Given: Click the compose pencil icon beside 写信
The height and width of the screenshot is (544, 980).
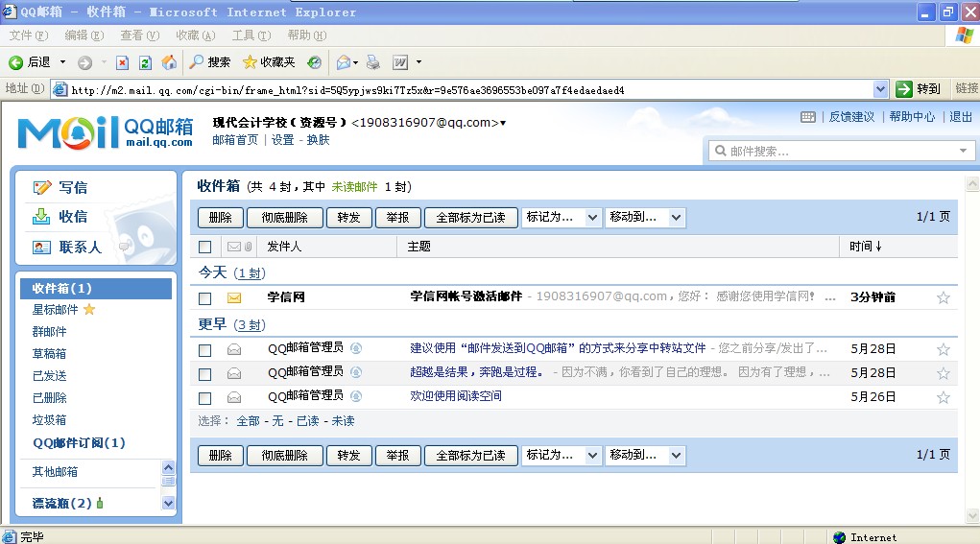Looking at the screenshot, I should (42, 187).
